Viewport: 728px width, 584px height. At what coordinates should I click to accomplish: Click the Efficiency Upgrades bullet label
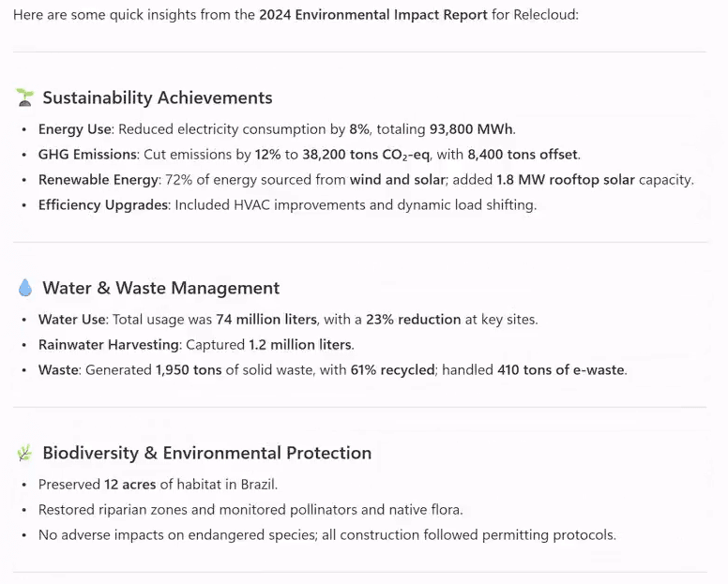(102, 204)
